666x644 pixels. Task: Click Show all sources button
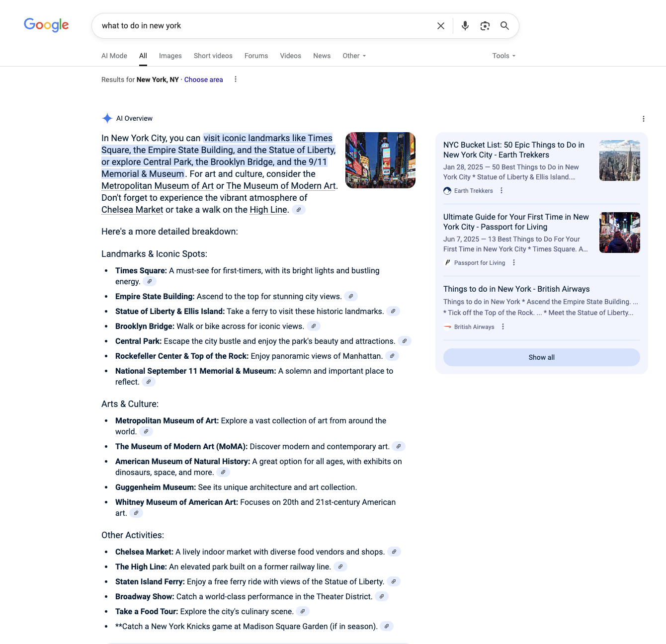pos(542,357)
